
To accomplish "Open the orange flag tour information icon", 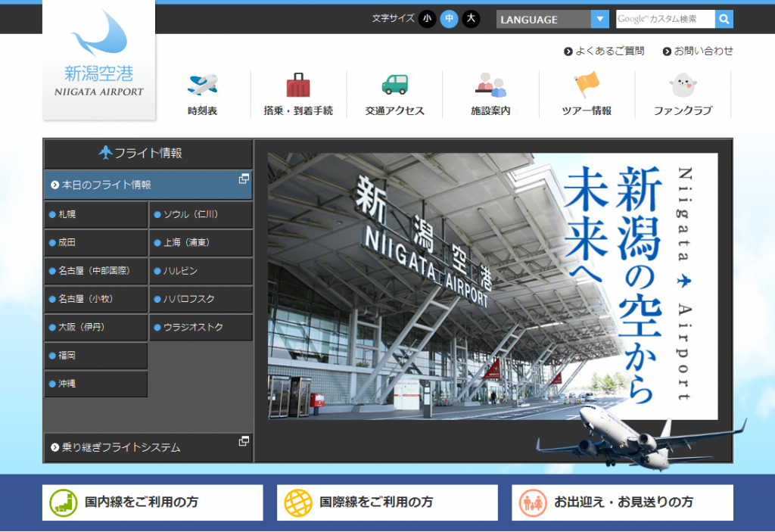I will [x=587, y=85].
